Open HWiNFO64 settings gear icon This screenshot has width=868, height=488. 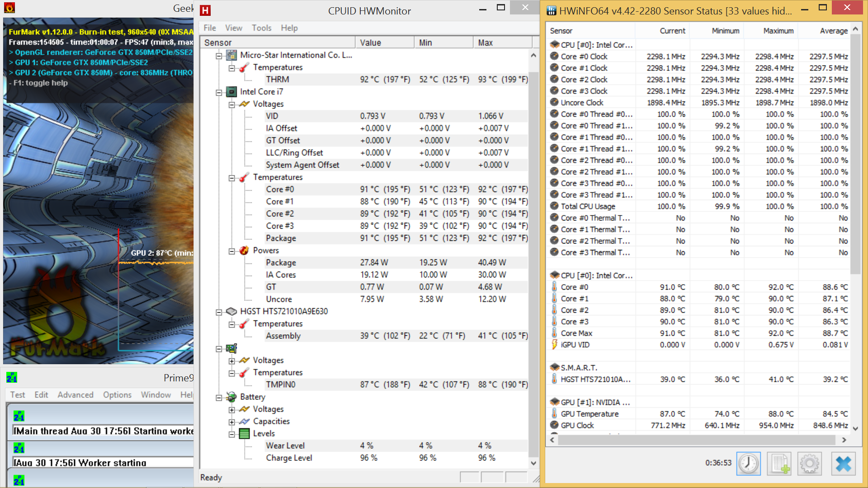click(x=810, y=464)
